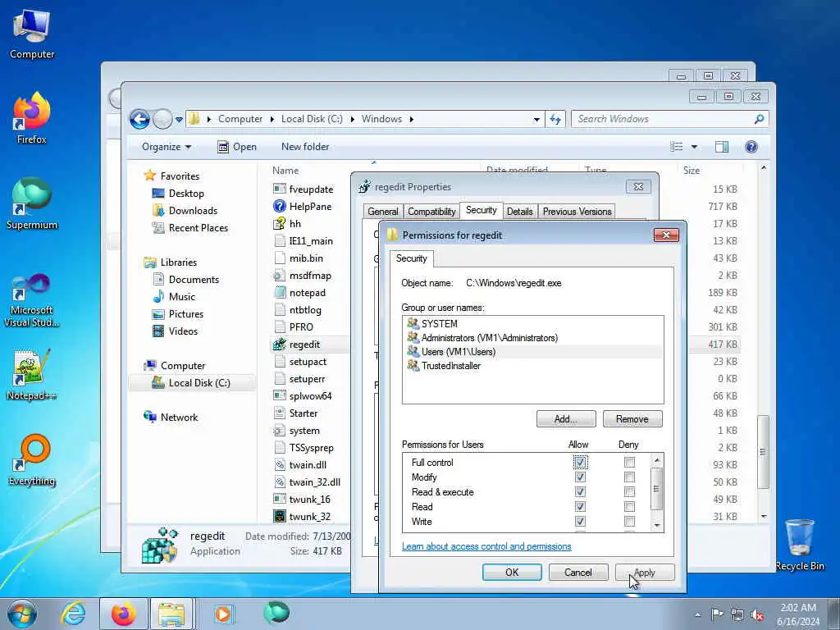Screen dimensions: 840x630
Task: Switch to Firefox in the taskbar
Action: 123,614
